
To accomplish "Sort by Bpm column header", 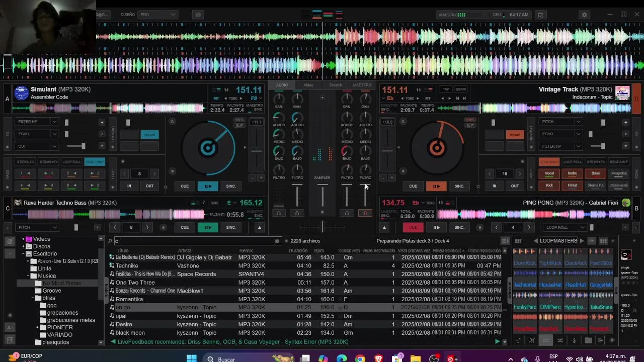I will (x=319, y=250).
